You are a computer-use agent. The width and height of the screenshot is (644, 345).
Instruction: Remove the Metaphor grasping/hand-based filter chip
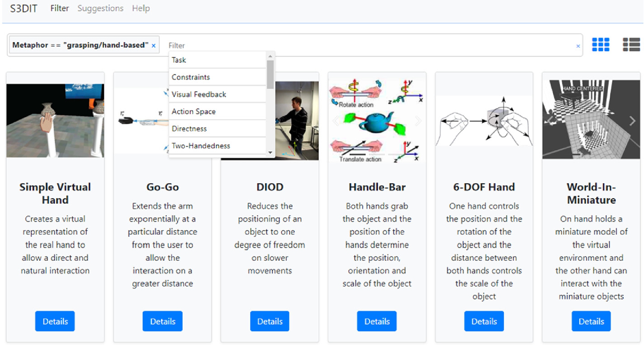[x=154, y=45]
